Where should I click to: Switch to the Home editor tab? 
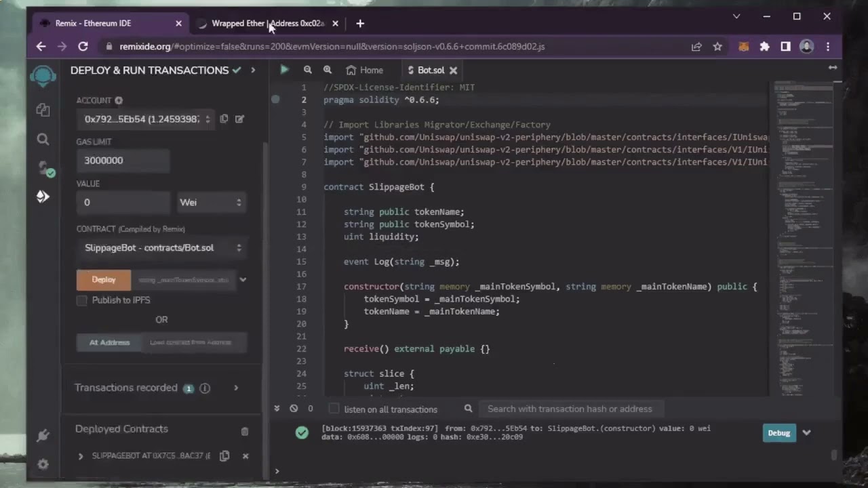coord(364,70)
